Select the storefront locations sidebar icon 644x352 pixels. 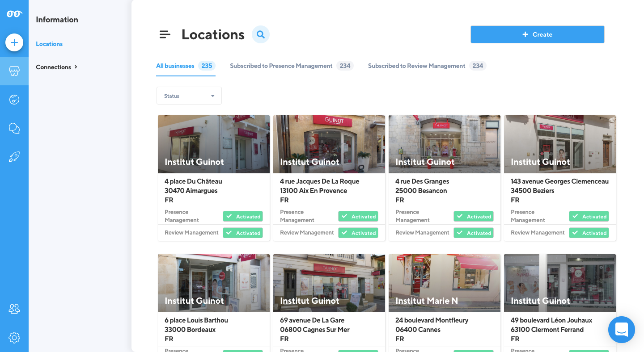[x=14, y=71]
